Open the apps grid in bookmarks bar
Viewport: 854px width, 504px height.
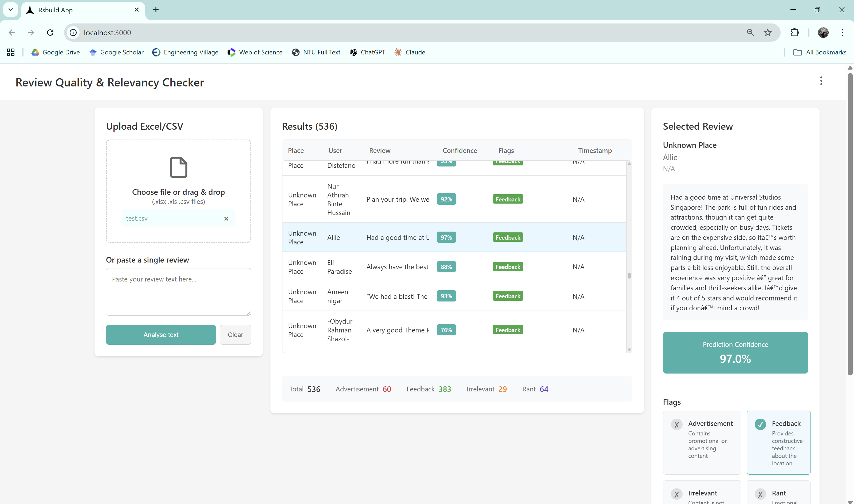pyautogui.click(x=10, y=52)
